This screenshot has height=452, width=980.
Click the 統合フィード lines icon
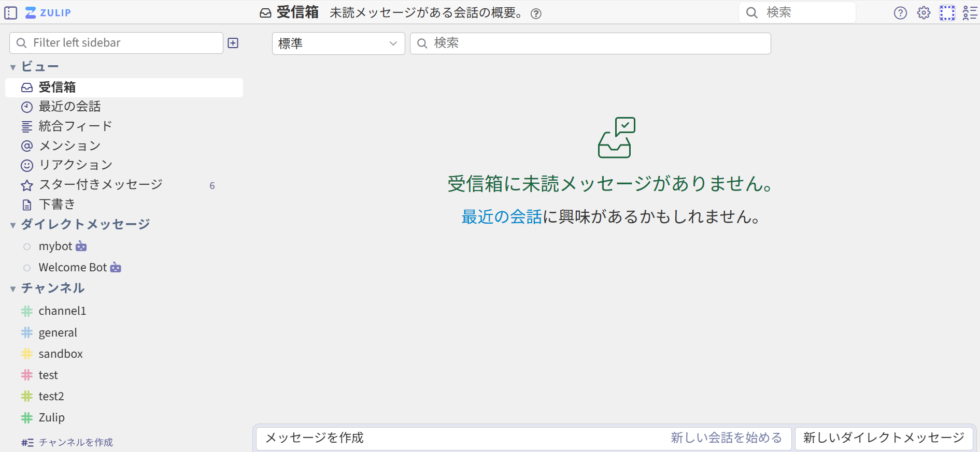[x=27, y=126]
